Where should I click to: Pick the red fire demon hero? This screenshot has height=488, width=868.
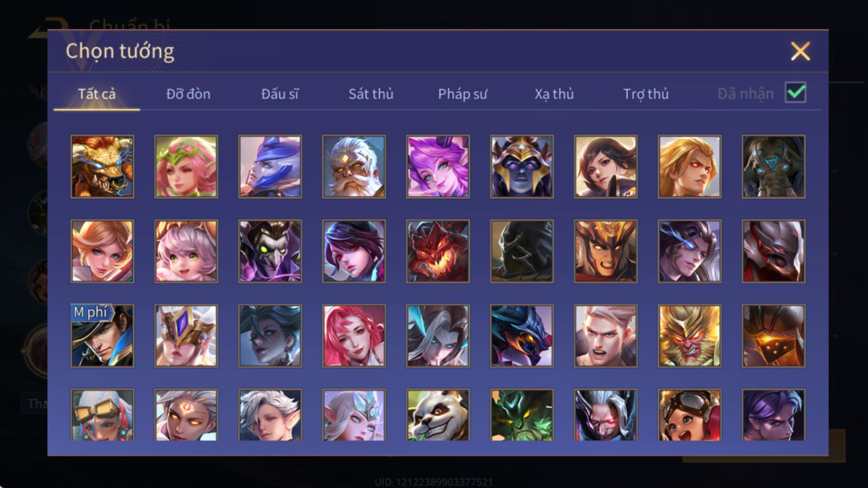point(438,251)
